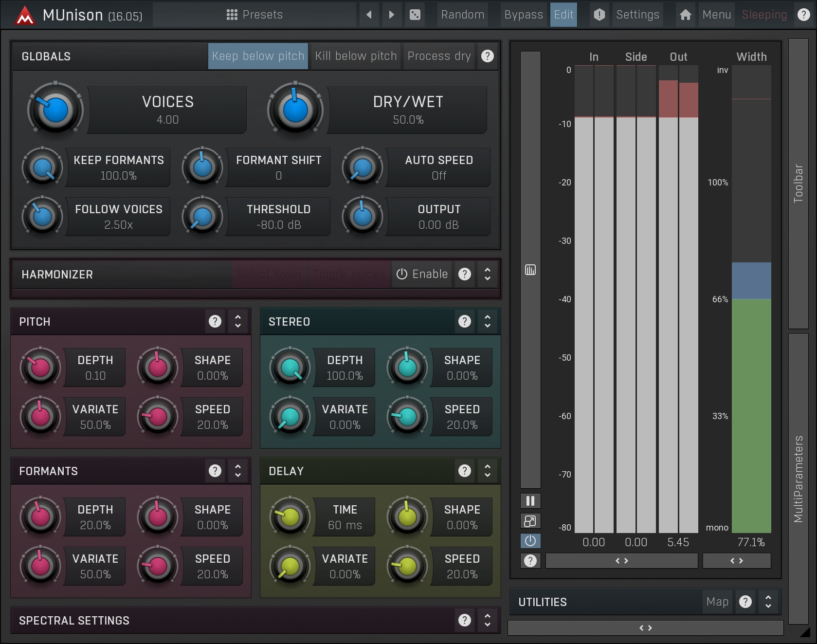
Task: Expand Spectral Settings arrows
Action: (x=488, y=620)
